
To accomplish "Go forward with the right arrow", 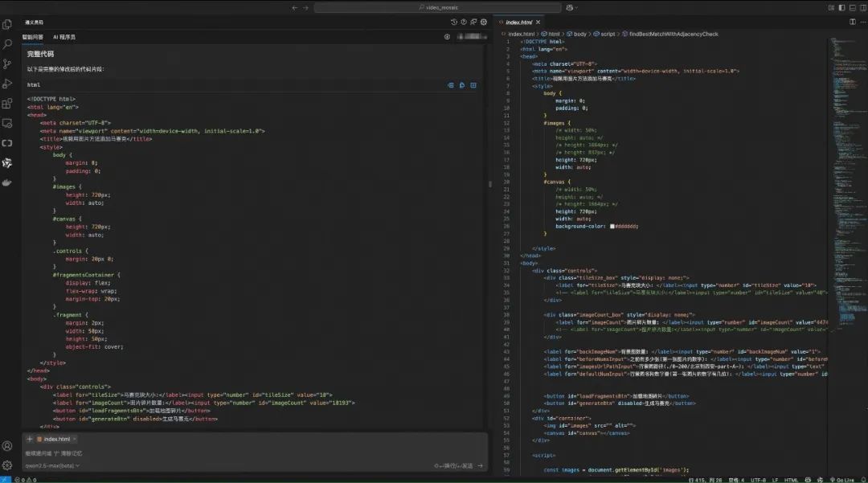I will (x=305, y=8).
